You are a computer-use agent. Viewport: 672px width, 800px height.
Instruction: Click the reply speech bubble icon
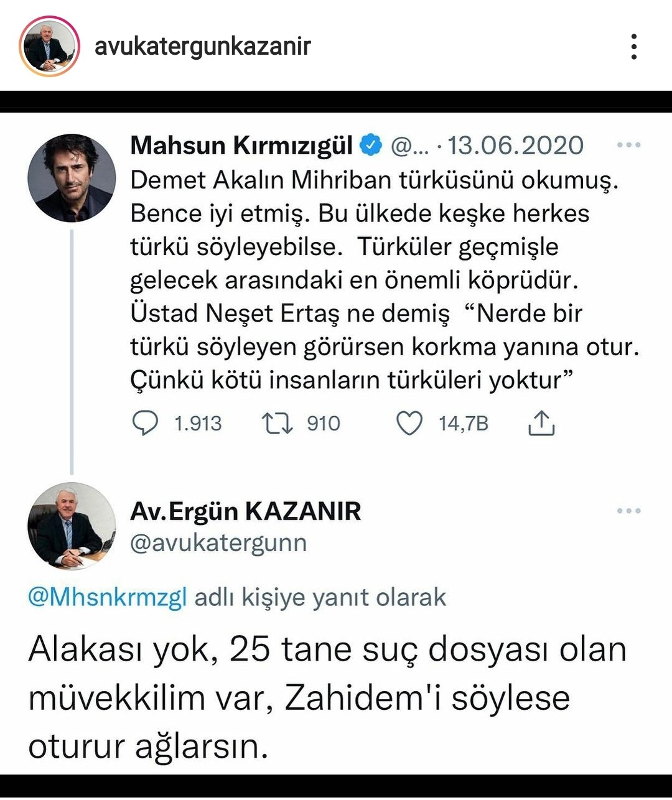pos(146,423)
